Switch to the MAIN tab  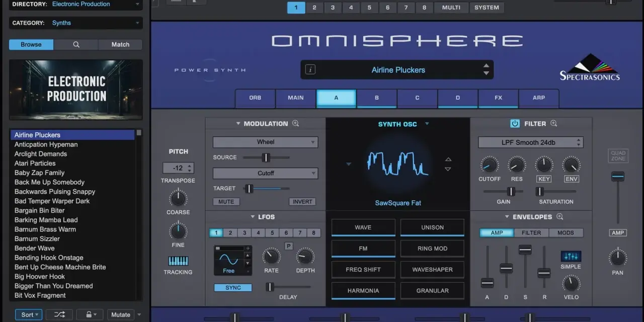(296, 98)
